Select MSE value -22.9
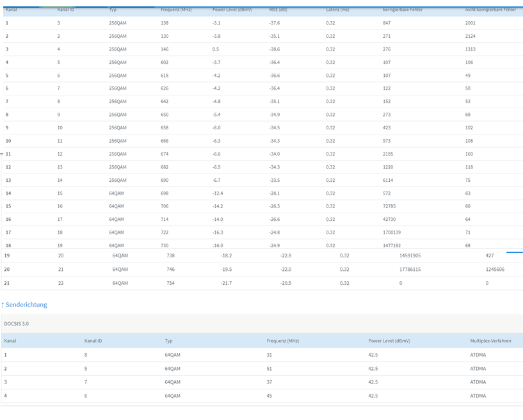This screenshot has width=523, height=420. (286, 255)
